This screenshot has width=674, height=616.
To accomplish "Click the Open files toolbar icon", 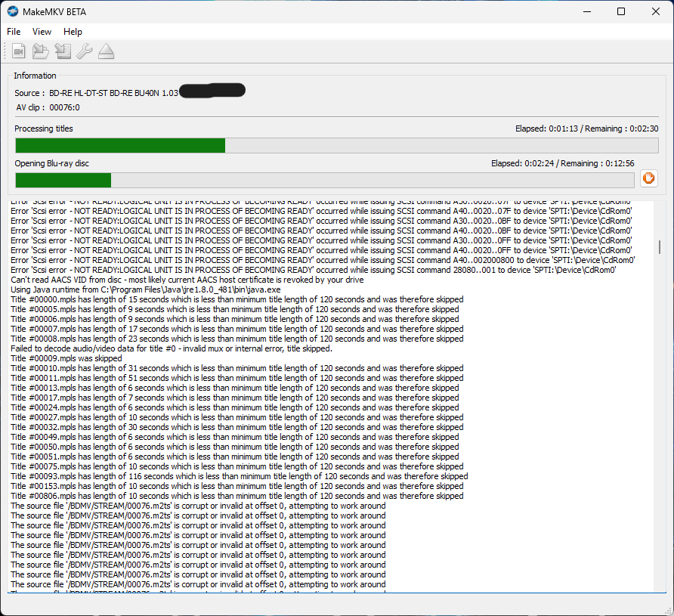I will (x=19, y=51).
